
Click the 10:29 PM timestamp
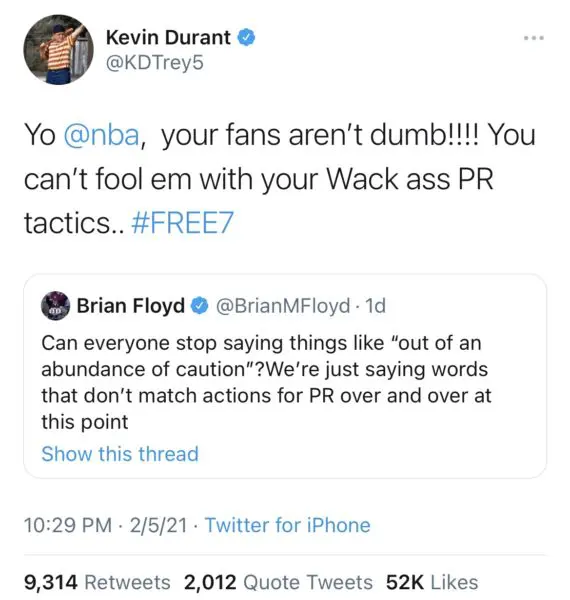(x=68, y=525)
